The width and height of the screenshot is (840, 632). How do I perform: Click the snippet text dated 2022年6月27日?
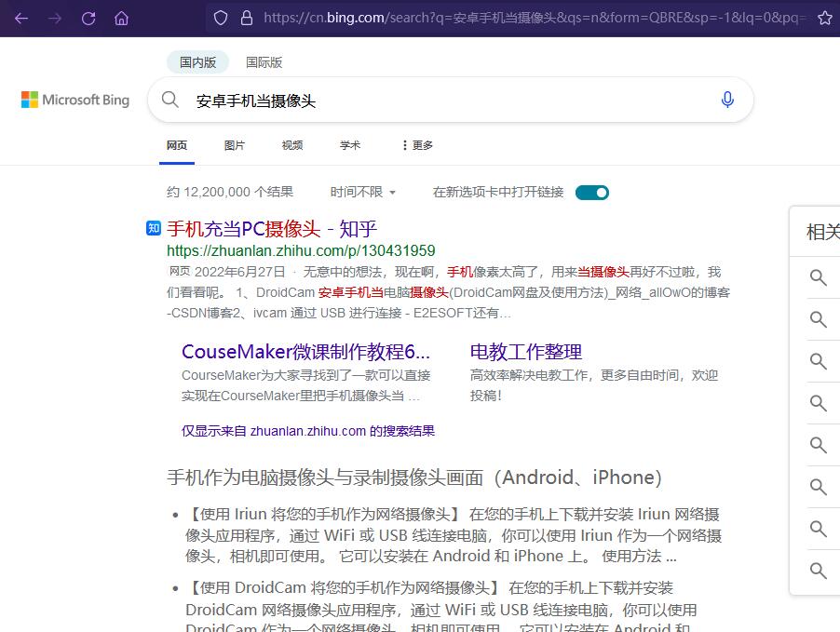pyautogui.click(x=448, y=292)
